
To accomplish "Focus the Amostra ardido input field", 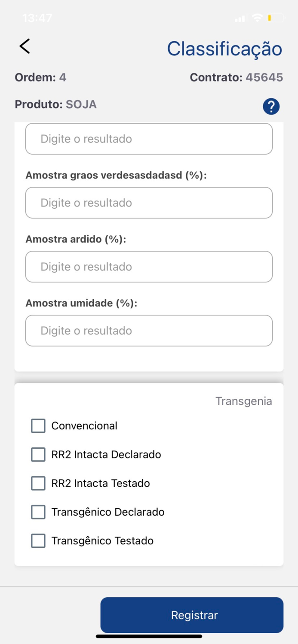I will [149, 267].
